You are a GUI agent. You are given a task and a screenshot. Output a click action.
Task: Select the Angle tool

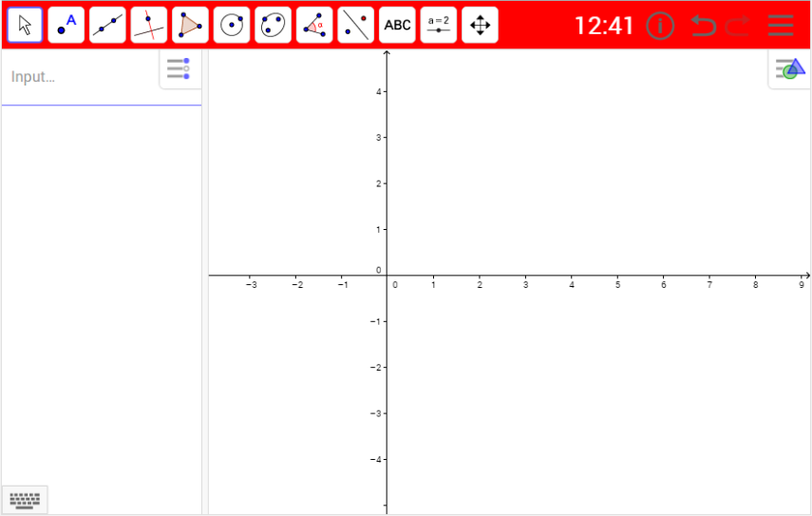click(314, 25)
